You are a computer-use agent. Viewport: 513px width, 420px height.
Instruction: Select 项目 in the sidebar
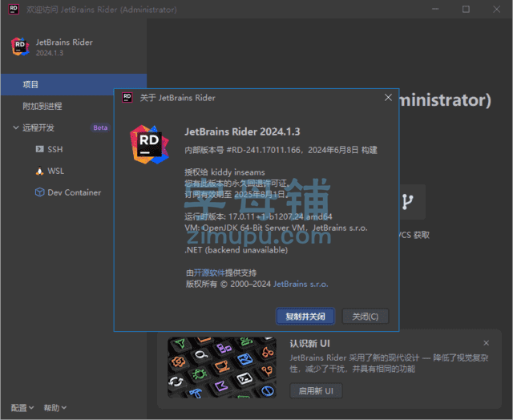coord(74,84)
